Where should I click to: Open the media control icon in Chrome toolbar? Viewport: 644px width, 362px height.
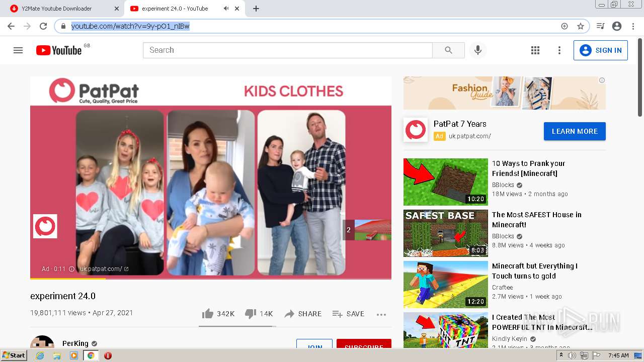click(x=600, y=26)
